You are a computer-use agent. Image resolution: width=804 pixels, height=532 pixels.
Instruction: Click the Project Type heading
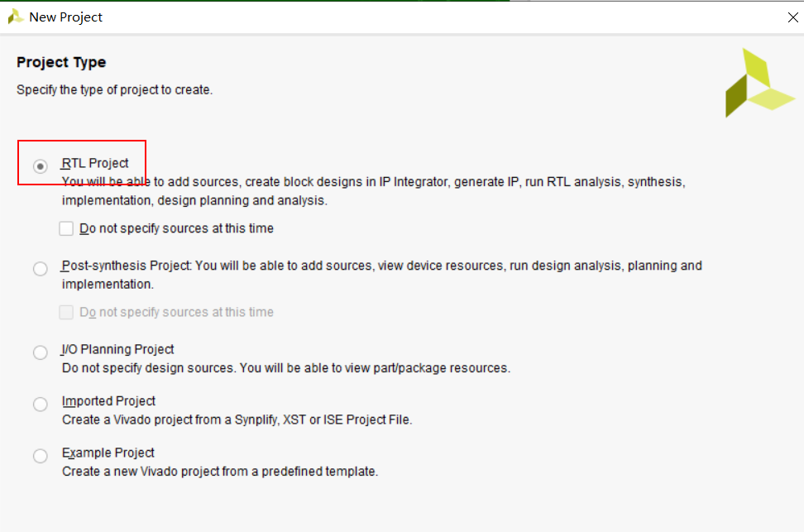coord(61,62)
